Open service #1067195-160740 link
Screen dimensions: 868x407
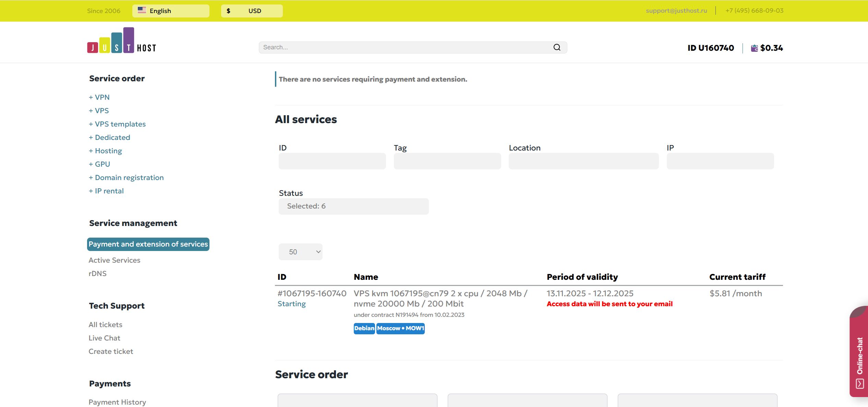point(312,294)
